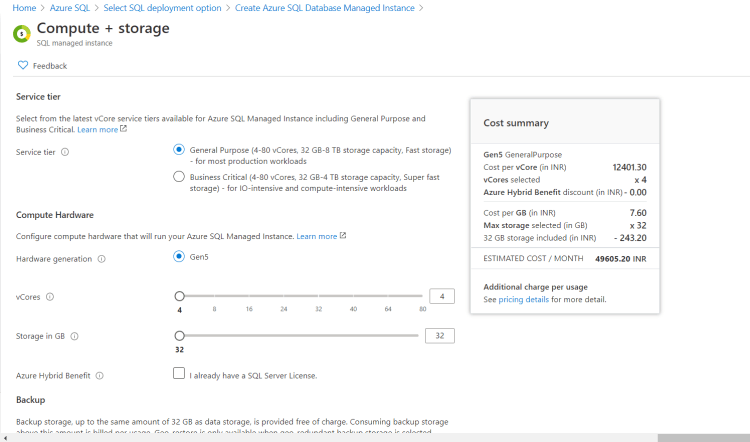750x442 pixels.
Task: Open Select SQL deployment option breadcrumb
Action: coord(163,8)
